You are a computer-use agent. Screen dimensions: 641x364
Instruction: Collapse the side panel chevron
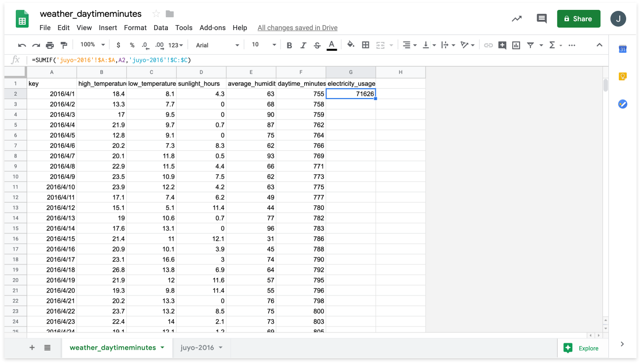point(622,344)
